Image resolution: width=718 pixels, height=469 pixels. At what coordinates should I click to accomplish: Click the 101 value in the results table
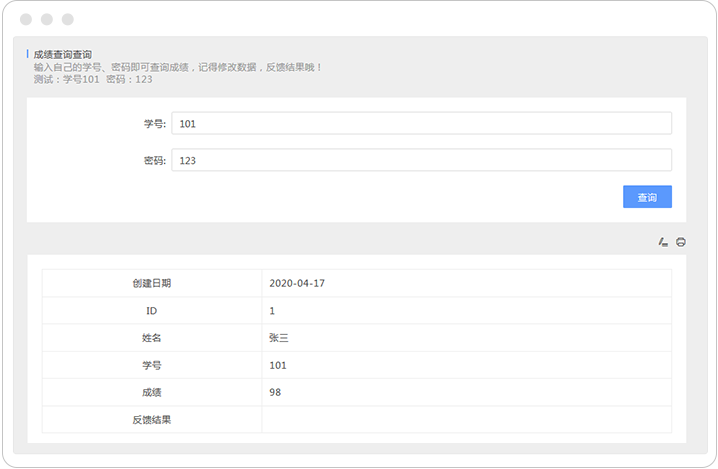(278, 365)
